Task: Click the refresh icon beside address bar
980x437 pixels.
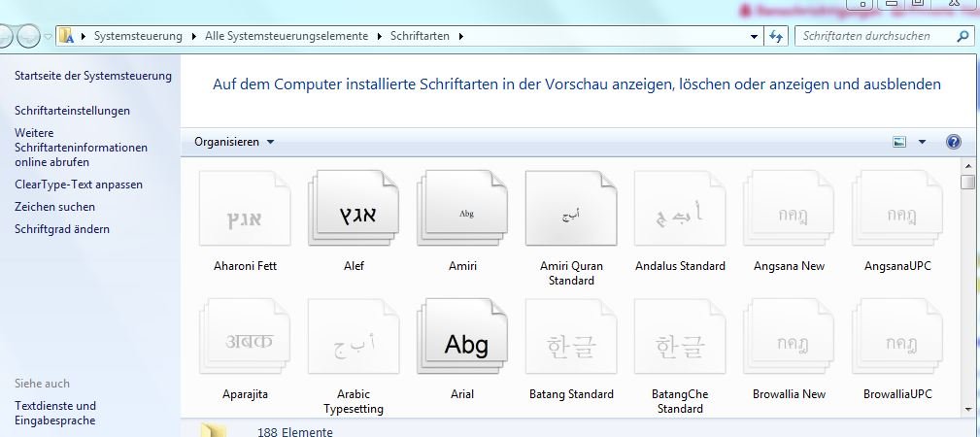Action: (776, 36)
